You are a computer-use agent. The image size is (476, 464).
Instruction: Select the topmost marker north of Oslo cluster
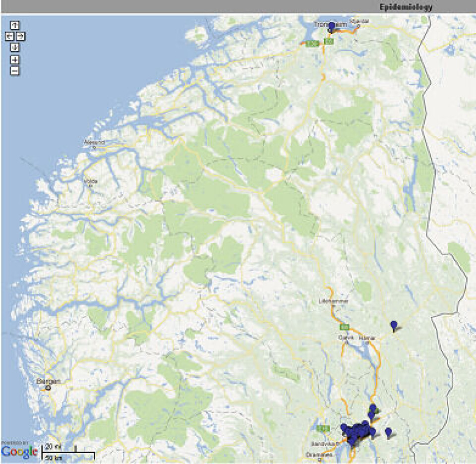(373, 408)
